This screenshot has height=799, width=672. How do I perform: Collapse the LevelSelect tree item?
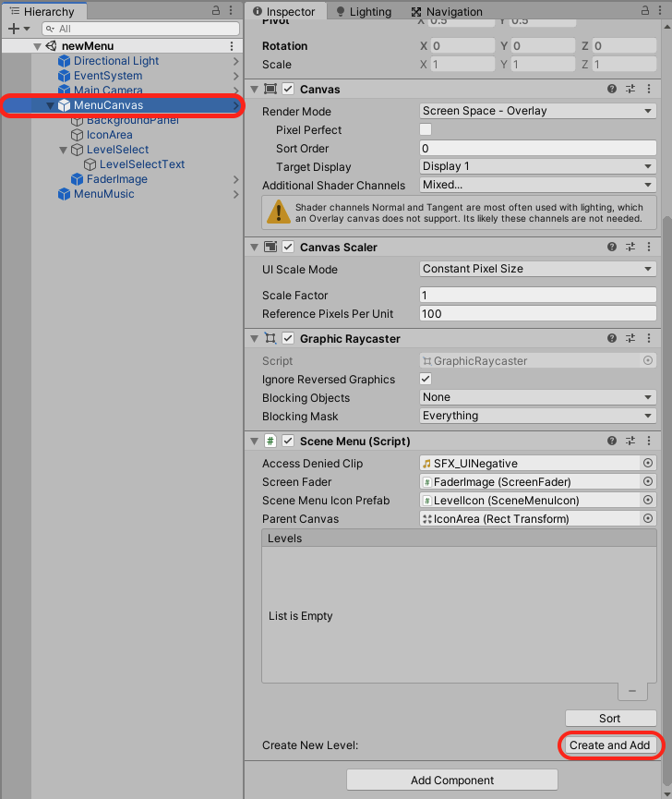64,150
